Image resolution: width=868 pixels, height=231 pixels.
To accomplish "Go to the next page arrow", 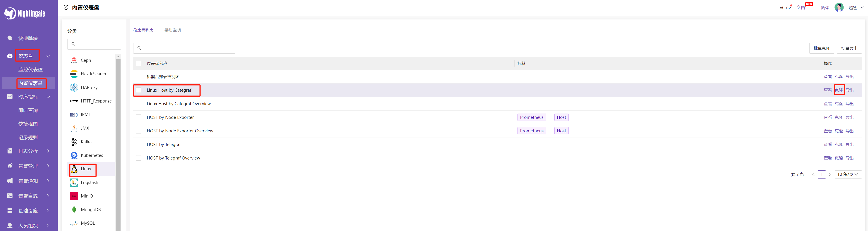I will [x=829, y=174].
